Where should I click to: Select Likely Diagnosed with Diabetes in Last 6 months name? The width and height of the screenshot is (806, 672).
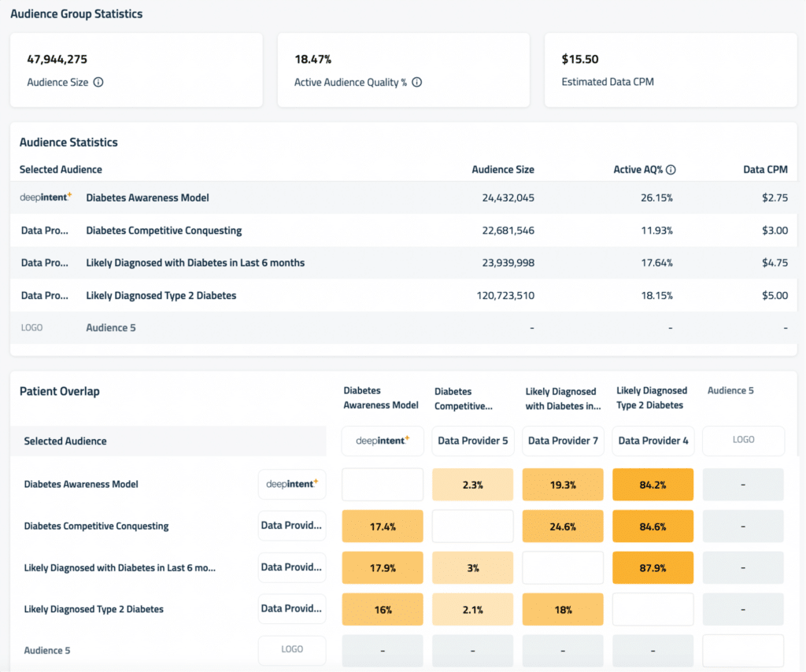click(x=195, y=263)
